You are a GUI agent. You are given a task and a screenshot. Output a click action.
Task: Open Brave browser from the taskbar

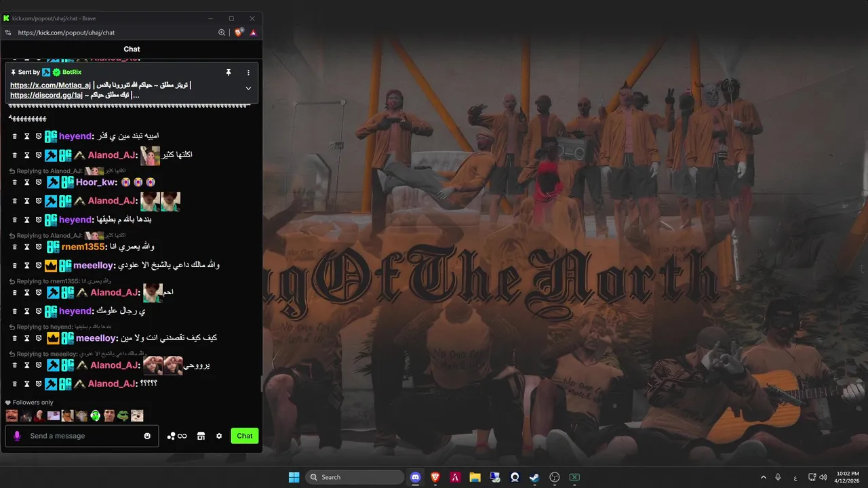click(435, 477)
